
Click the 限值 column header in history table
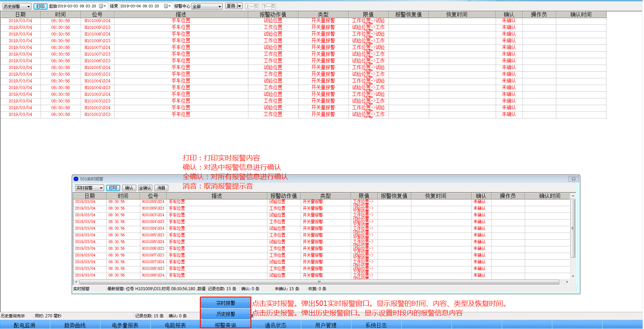(369, 14)
